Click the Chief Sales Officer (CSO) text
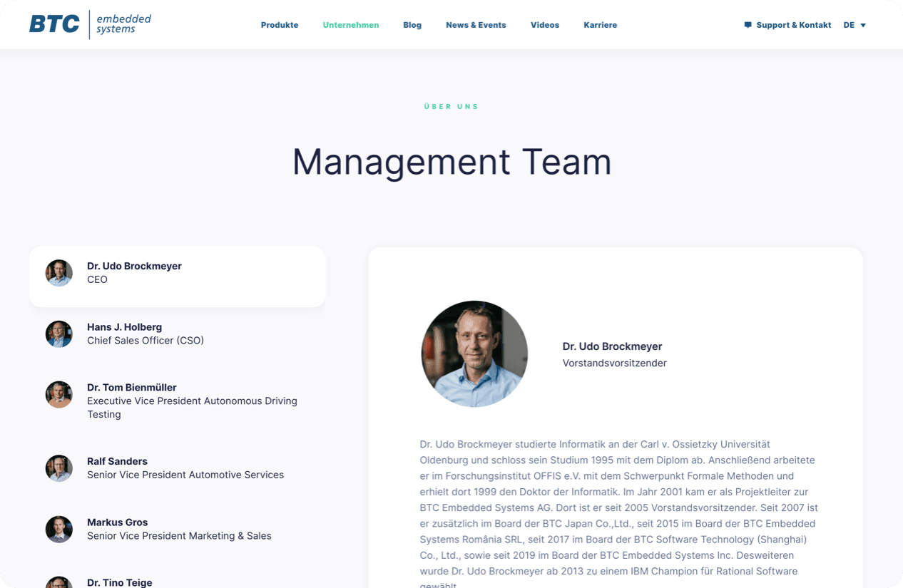Screen dimensions: 903x588 tap(146, 341)
